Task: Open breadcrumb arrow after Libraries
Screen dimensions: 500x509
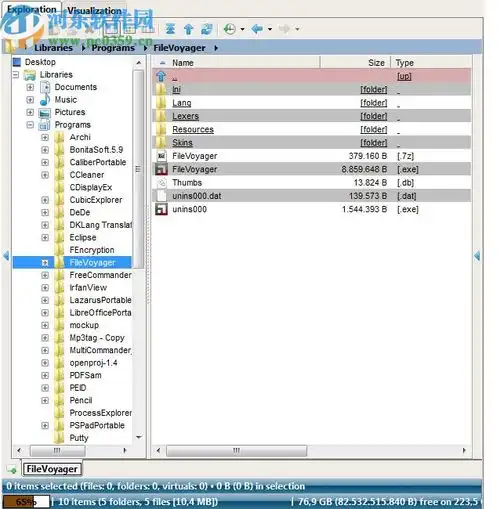Action: 83,48
